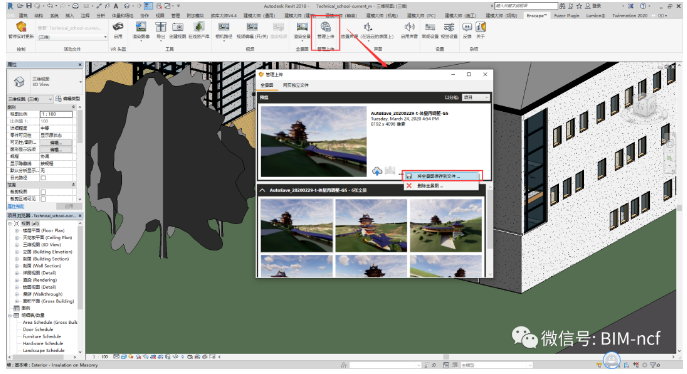Expand 漫游 (Walkthrough) tree node
Image resolution: width=687 pixels, height=374 pixels.
tap(17, 294)
